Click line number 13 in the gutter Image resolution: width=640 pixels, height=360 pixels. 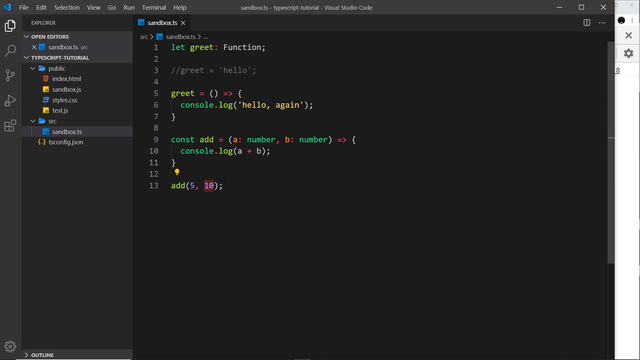pyautogui.click(x=153, y=186)
